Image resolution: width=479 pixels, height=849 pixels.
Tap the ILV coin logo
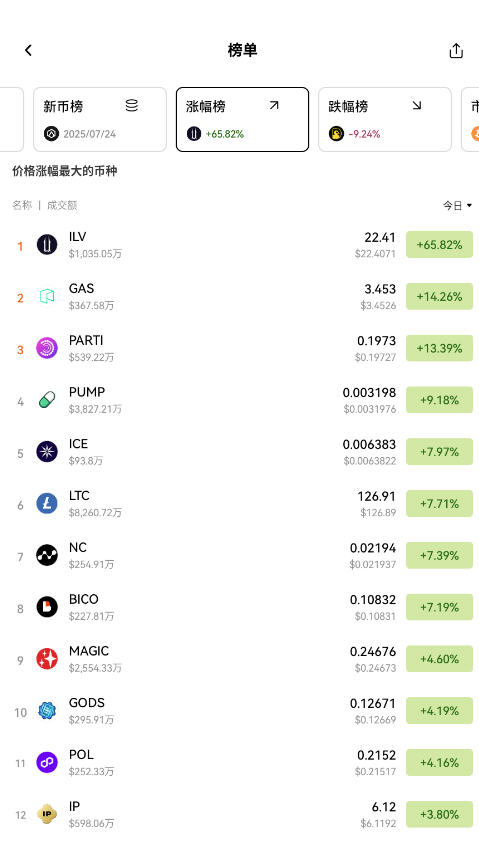(47, 245)
